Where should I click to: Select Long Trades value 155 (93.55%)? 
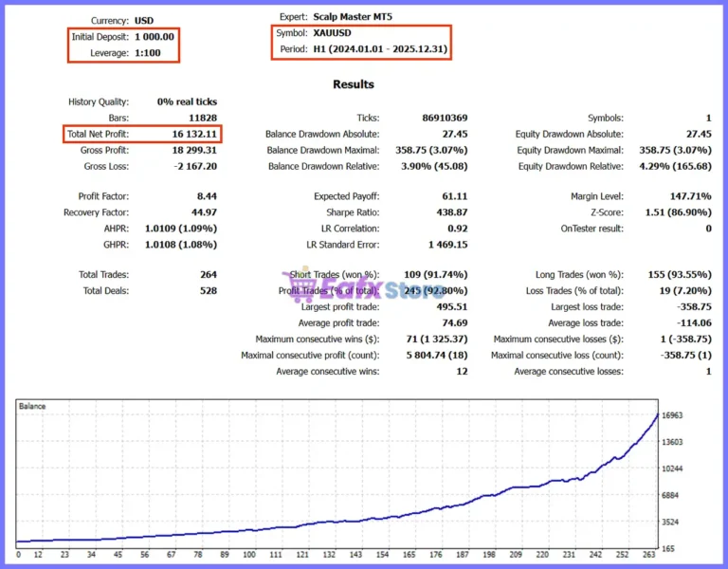pos(681,274)
